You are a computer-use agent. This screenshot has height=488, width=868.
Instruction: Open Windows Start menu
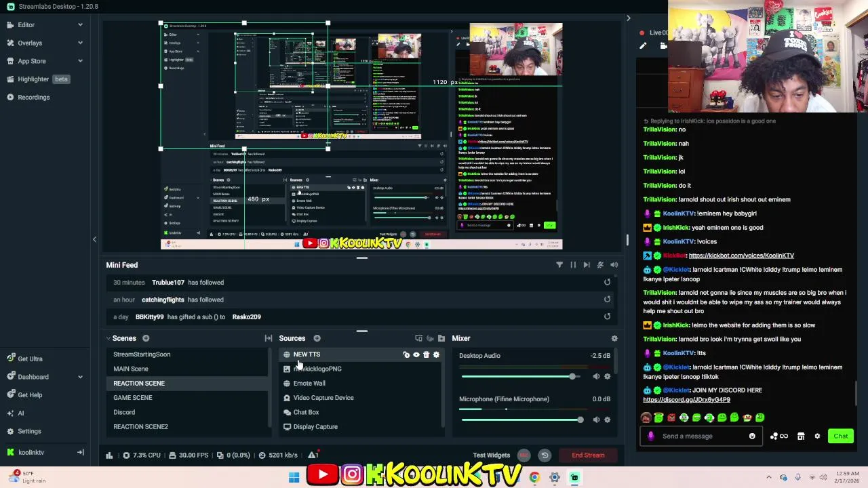point(294,477)
